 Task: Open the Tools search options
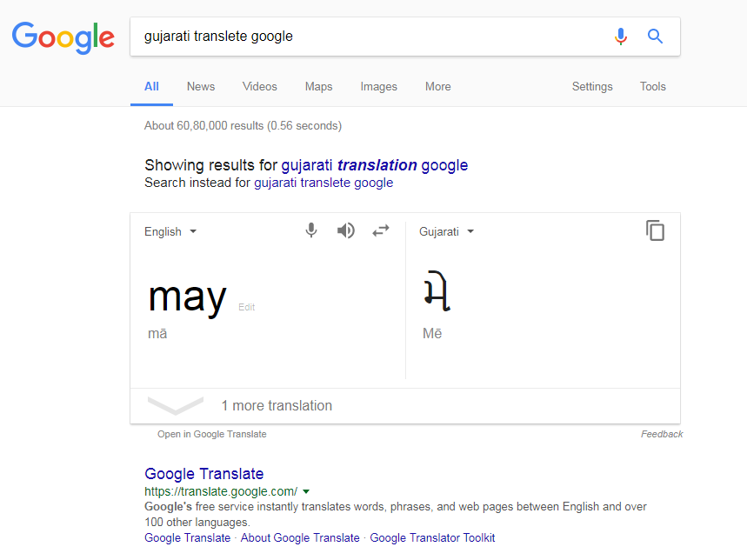(653, 87)
